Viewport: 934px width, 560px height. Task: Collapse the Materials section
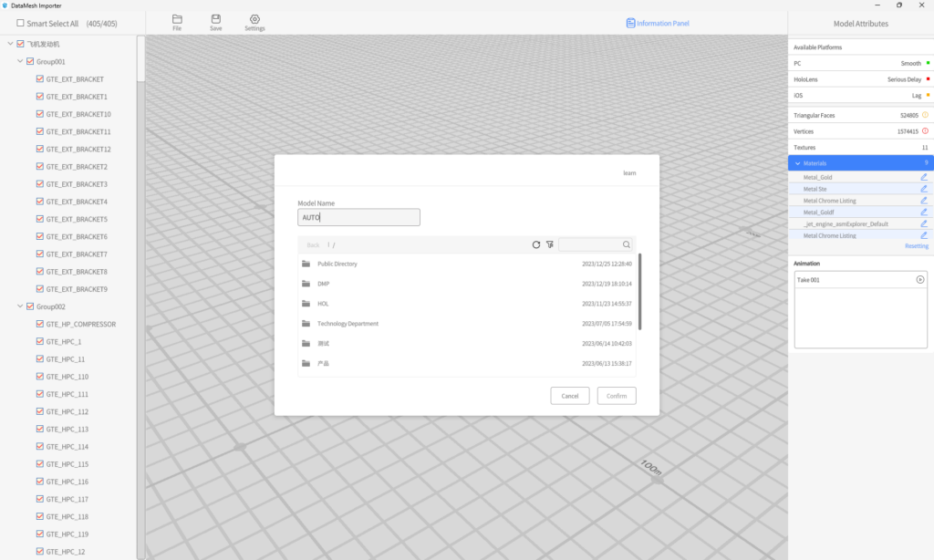click(797, 163)
